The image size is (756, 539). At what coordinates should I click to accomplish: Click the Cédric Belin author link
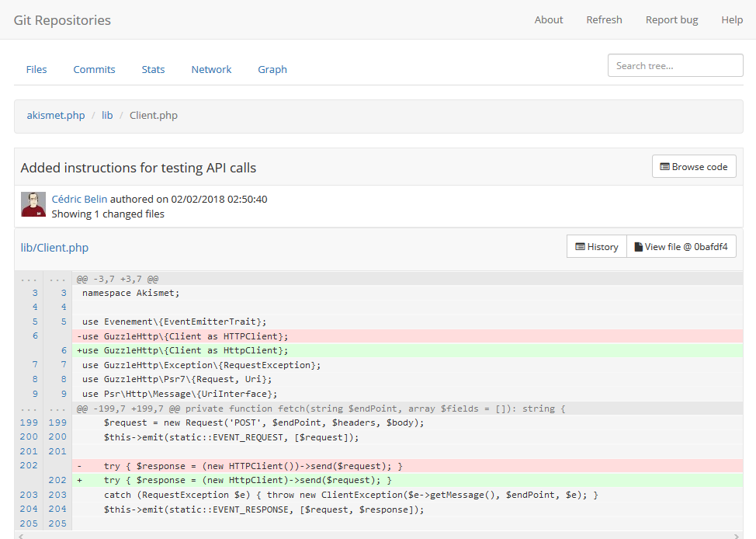[79, 199]
